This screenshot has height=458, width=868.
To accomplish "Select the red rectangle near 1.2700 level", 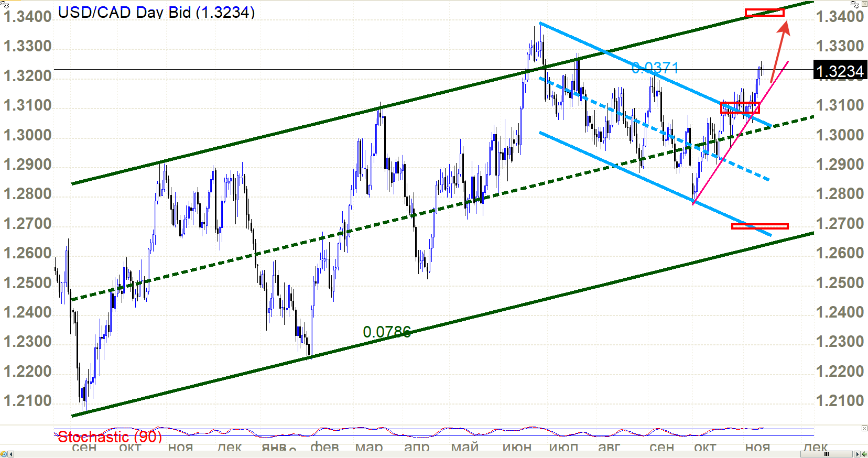I will tap(760, 226).
